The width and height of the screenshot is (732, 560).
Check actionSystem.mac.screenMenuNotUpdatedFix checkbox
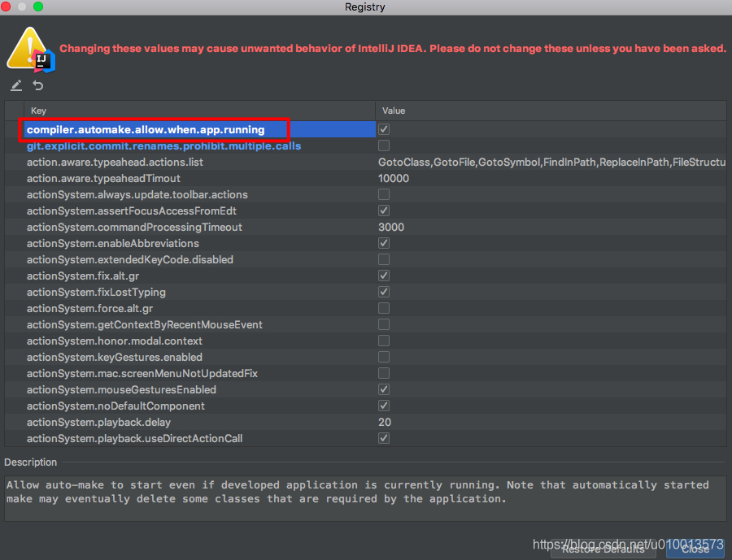click(384, 373)
